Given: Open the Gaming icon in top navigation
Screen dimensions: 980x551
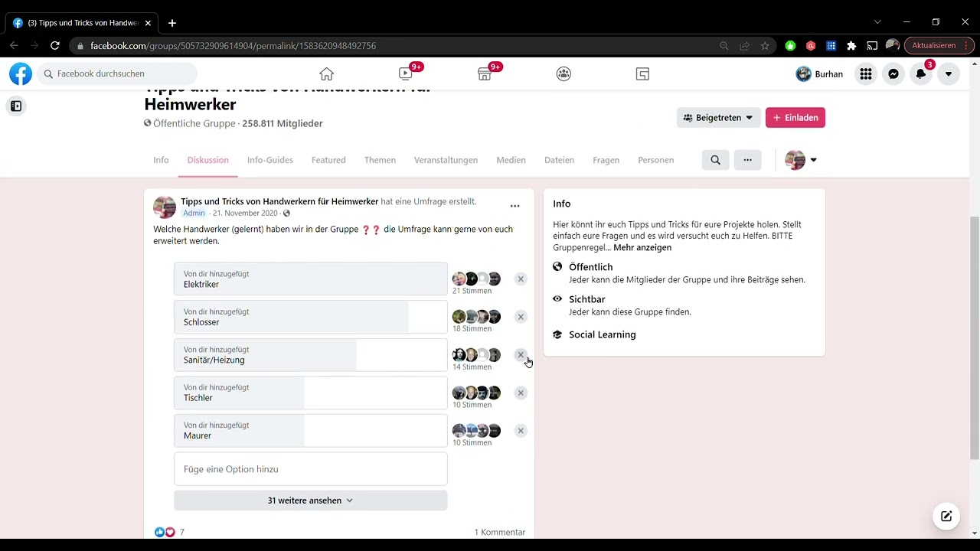Looking at the screenshot, I should point(642,73).
